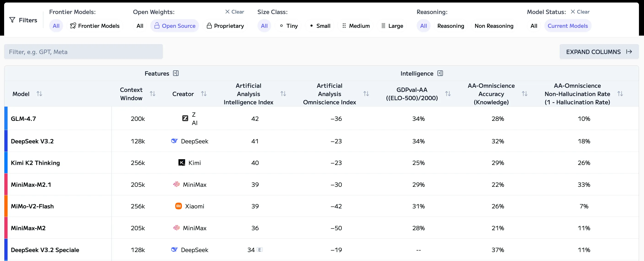Click MiMo-V2-Flash Omniscience Index value −42

pyautogui.click(x=336, y=206)
